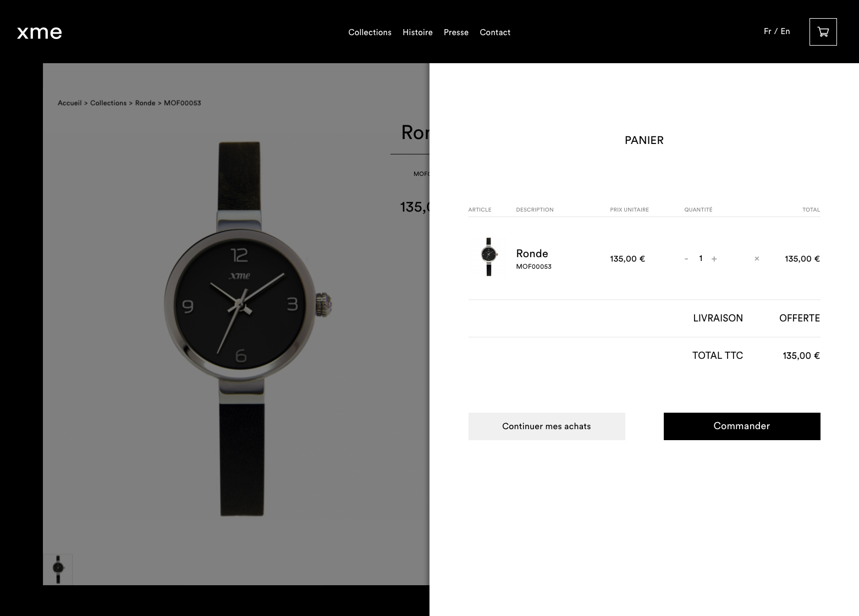Open Ronde breadcrumb link
Image resolution: width=859 pixels, height=616 pixels.
(145, 103)
